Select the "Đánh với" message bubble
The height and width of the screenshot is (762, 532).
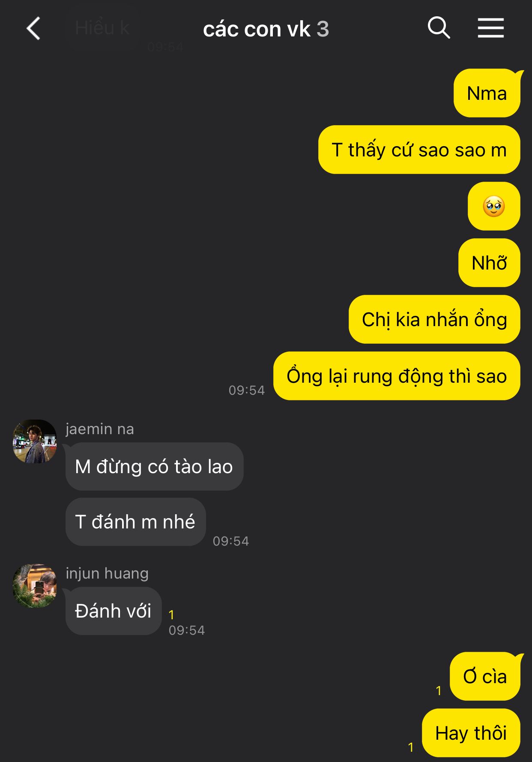tap(114, 611)
